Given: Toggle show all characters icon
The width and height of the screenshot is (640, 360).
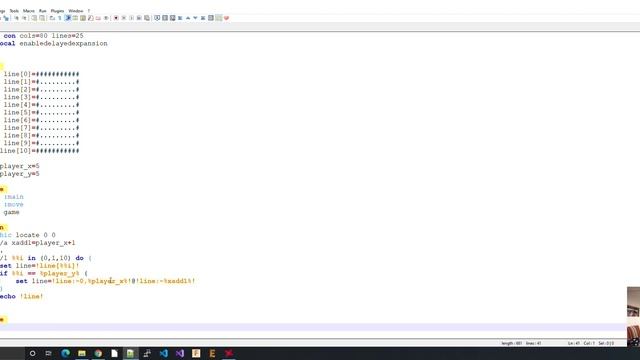Looking at the screenshot, I should pos(60,18).
